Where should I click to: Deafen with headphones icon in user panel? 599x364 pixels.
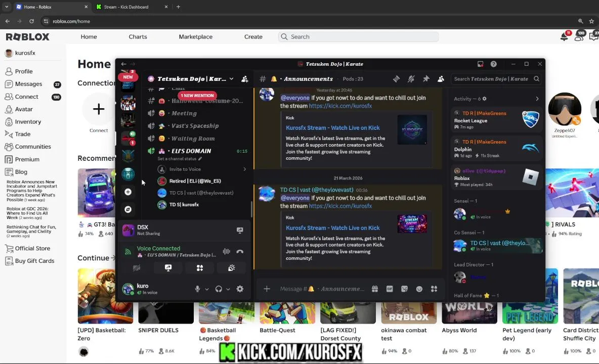(x=219, y=289)
